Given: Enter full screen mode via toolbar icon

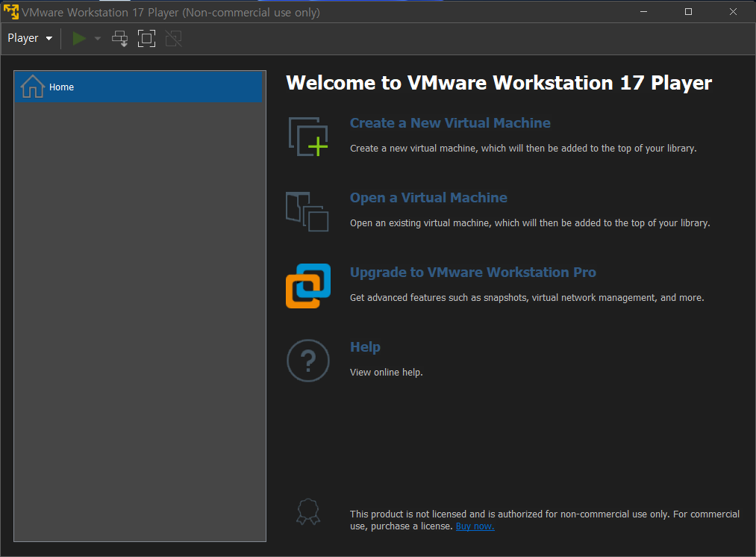Looking at the screenshot, I should 146,39.
